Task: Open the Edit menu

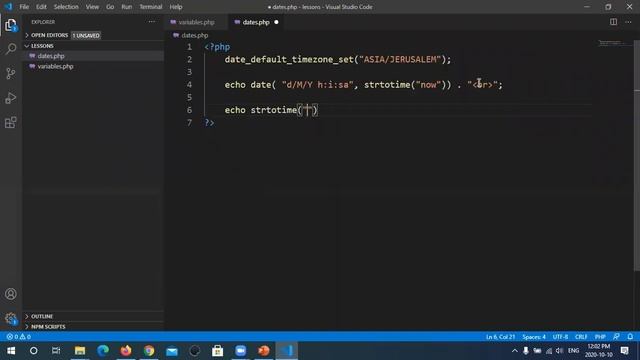Action: click(x=41, y=7)
